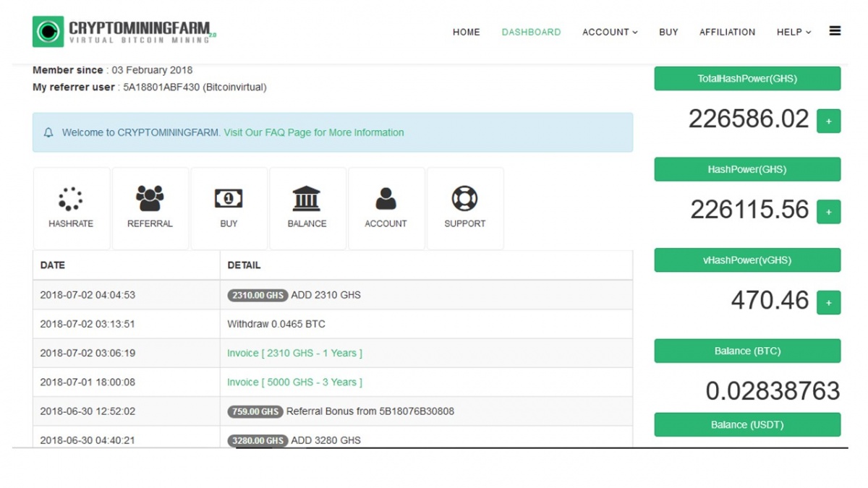Open the REFERRAL people icon tile
The width and height of the screenshot is (868, 488).
coord(150,209)
